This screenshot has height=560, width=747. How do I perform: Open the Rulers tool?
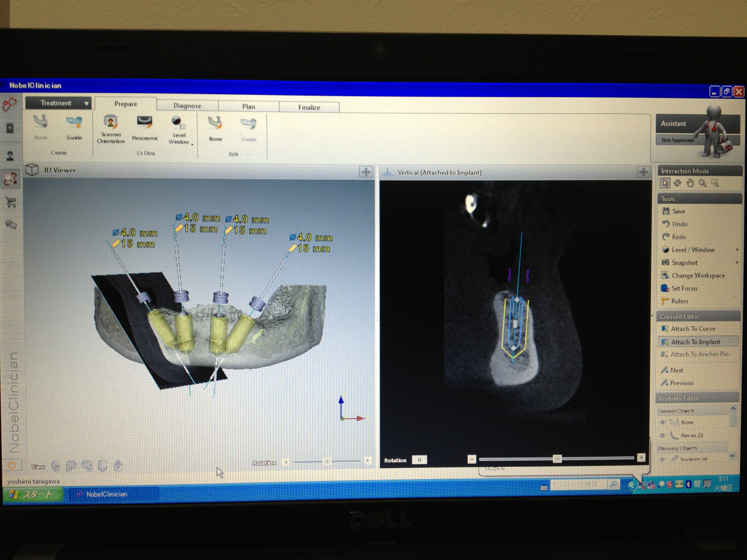coord(675,301)
